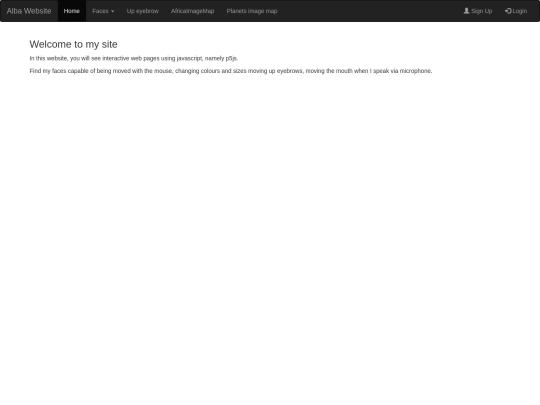Open the AfricaImageMap page
This screenshot has height=405, width=540.
(x=193, y=11)
